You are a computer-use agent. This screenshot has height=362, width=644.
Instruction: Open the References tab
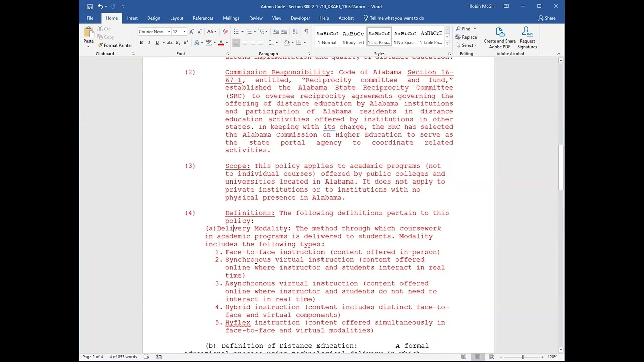(x=203, y=18)
